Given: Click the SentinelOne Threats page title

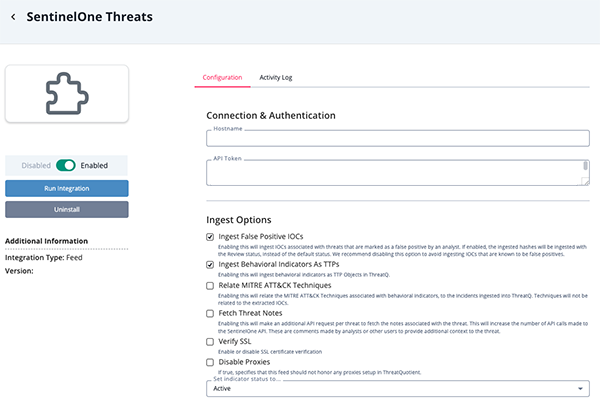Looking at the screenshot, I should (x=90, y=17).
